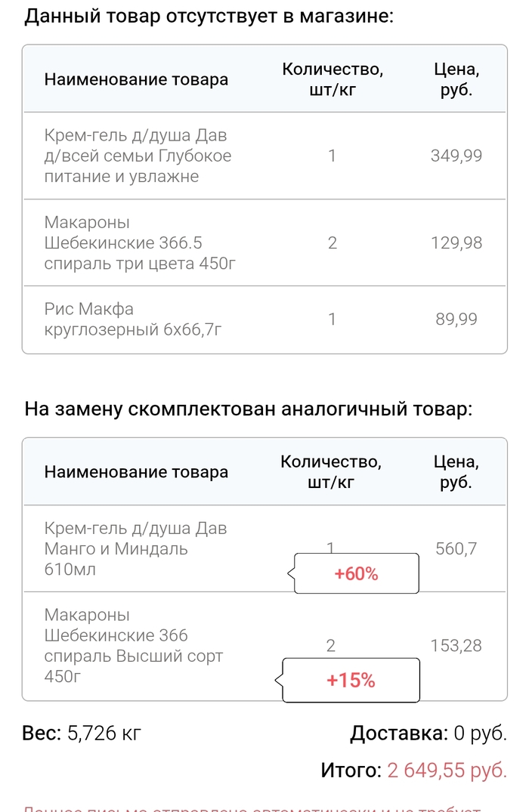Click the Итого 2 649,55 руб. total

pos(414,770)
